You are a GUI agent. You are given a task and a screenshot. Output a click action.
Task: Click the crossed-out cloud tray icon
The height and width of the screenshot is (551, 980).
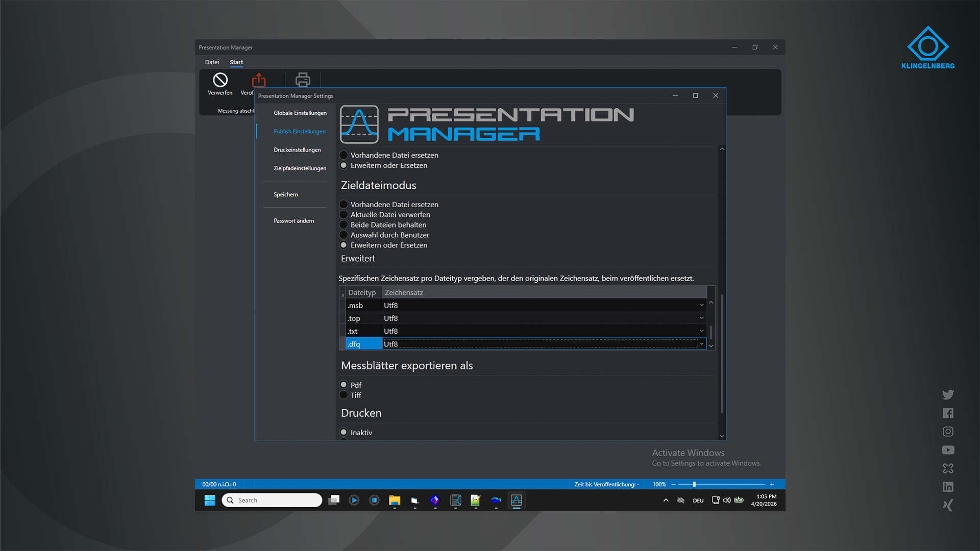680,500
